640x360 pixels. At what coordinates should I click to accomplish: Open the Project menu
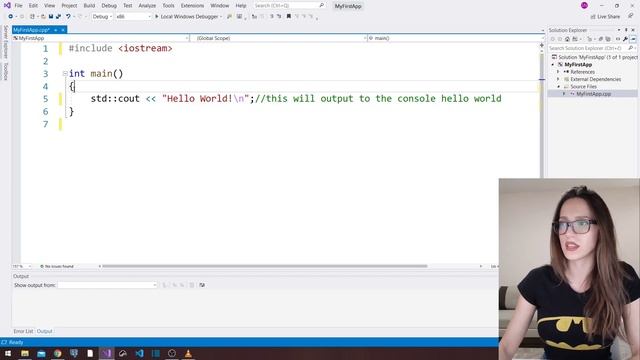tap(69, 6)
